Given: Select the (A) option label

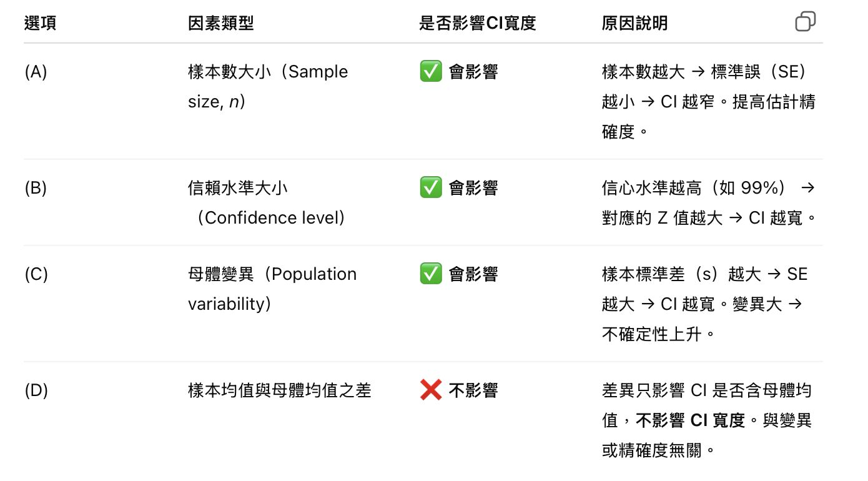Looking at the screenshot, I should pos(36,72).
